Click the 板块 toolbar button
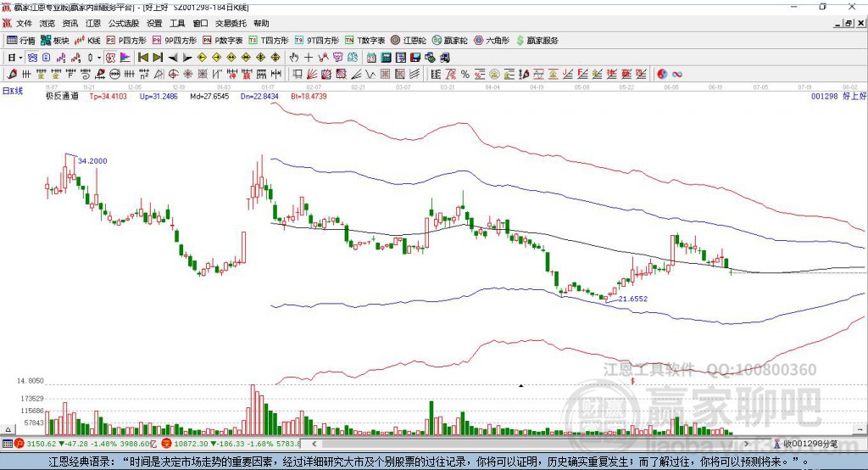 click(54, 41)
